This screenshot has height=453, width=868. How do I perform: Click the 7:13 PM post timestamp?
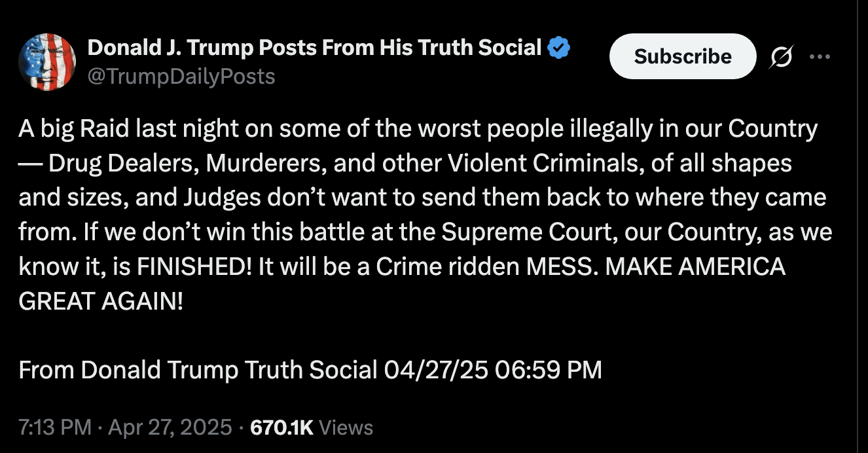point(55,427)
